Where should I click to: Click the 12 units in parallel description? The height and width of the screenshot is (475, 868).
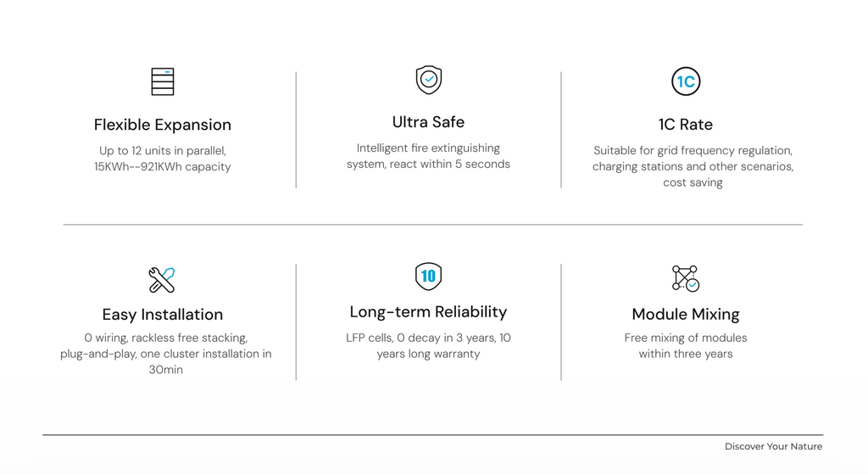pos(162,159)
